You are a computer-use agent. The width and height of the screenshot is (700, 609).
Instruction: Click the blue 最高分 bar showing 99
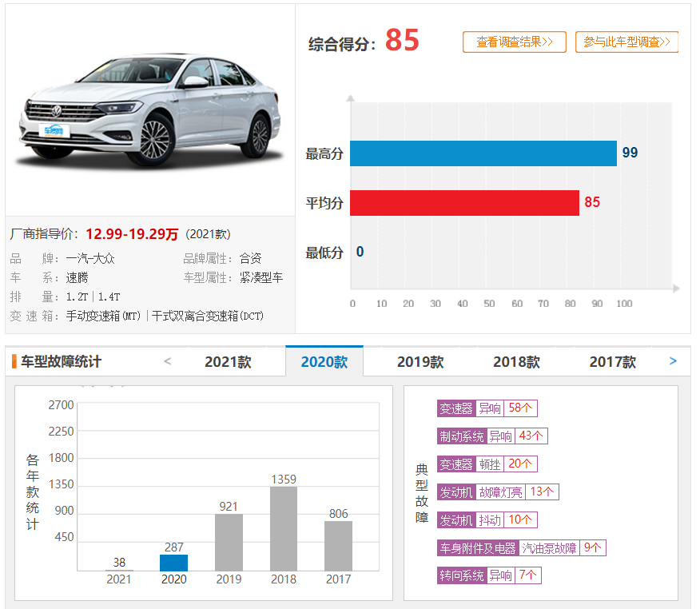coord(483,153)
